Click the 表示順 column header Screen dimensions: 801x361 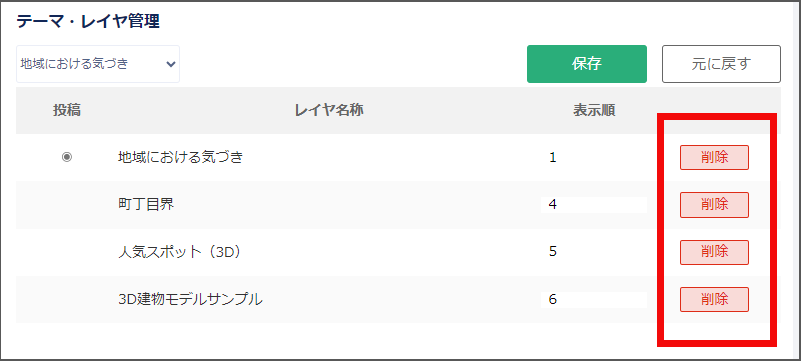pos(594,110)
